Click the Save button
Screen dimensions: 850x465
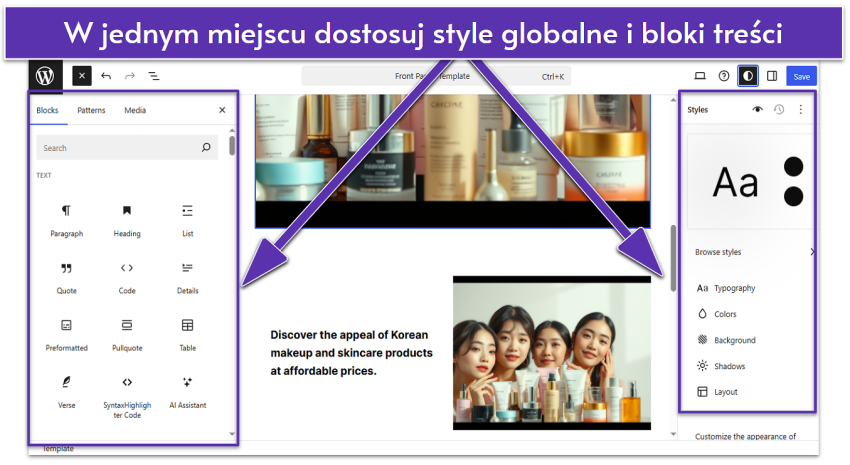(x=801, y=76)
